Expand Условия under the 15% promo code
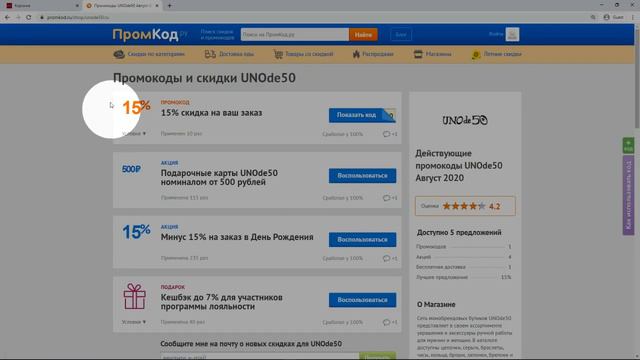The image size is (640, 360). click(133, 133)
